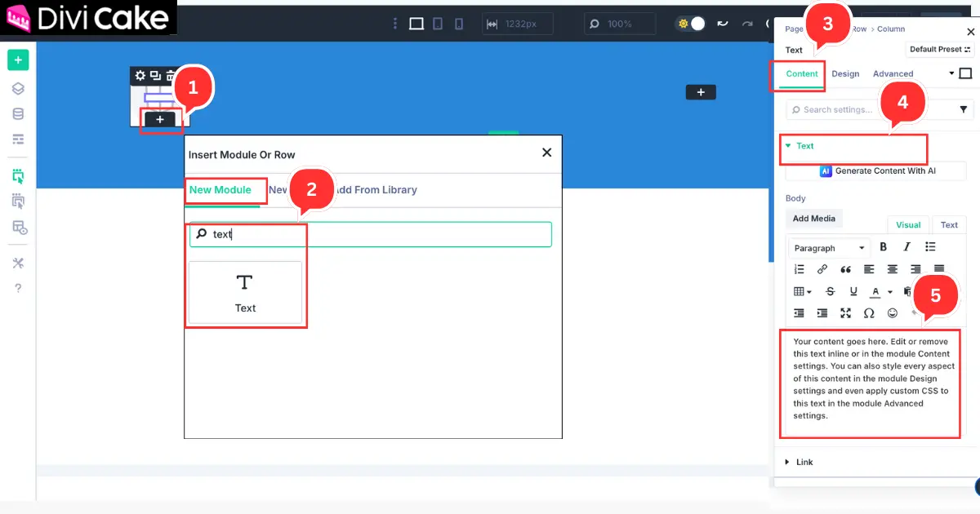Screen dimensions: 980x514
Task: Switch to the Advanced tab
Action: (x=893, y=73)
